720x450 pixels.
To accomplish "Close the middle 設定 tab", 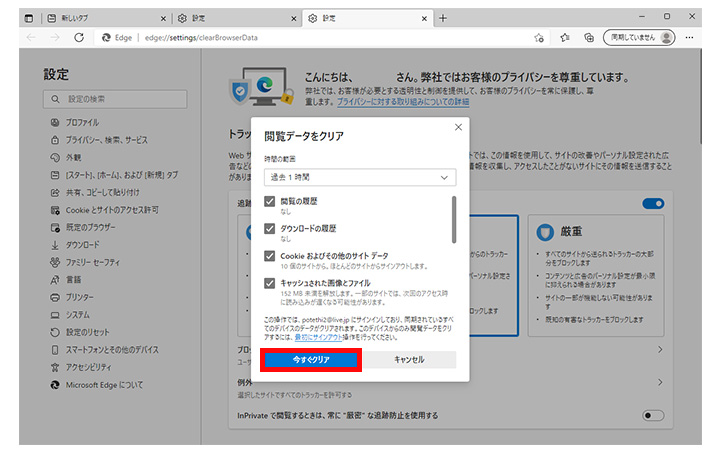I will pos(294,19).
